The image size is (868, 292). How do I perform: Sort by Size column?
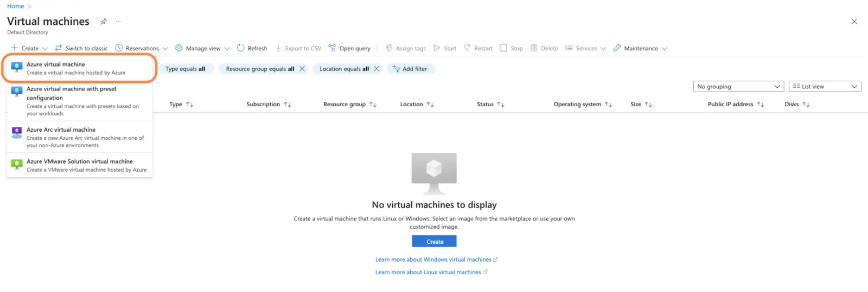click(x=641, y=104)
